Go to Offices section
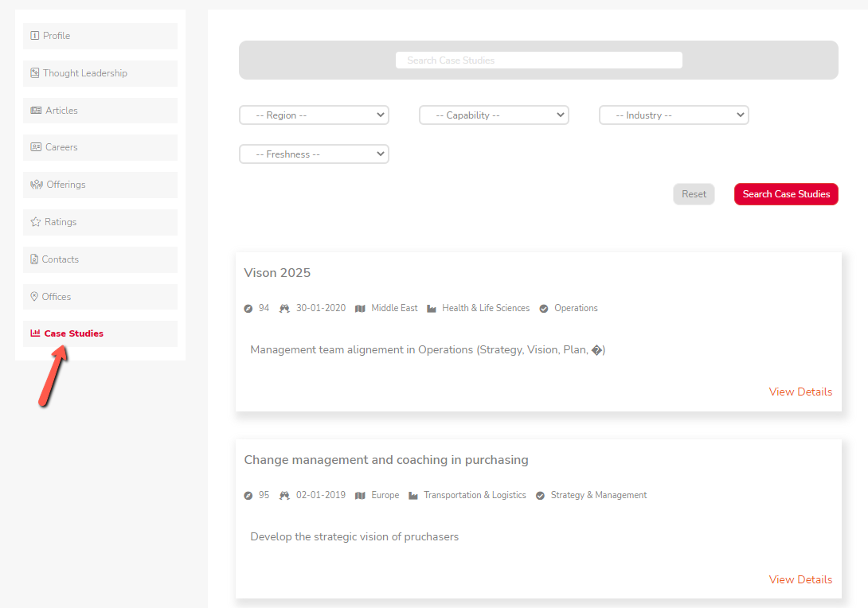This screenshot has height=608, width=868. [100, 297]
